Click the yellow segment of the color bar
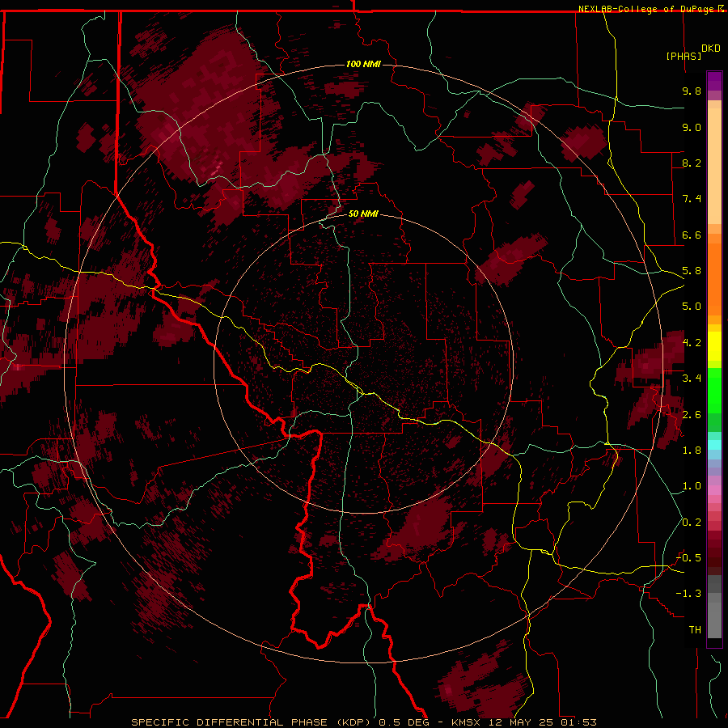Screen dimensions: 728x728 (x=714, y=346)
